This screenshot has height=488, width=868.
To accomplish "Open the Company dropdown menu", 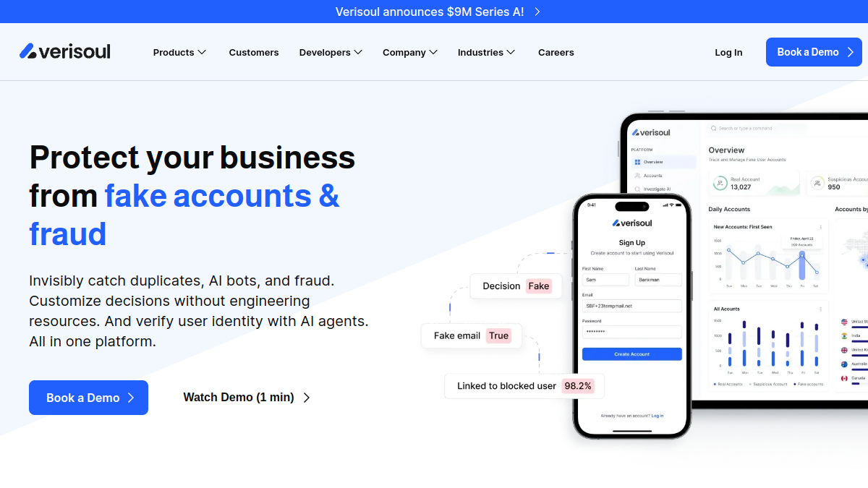I will click(410, 52).
